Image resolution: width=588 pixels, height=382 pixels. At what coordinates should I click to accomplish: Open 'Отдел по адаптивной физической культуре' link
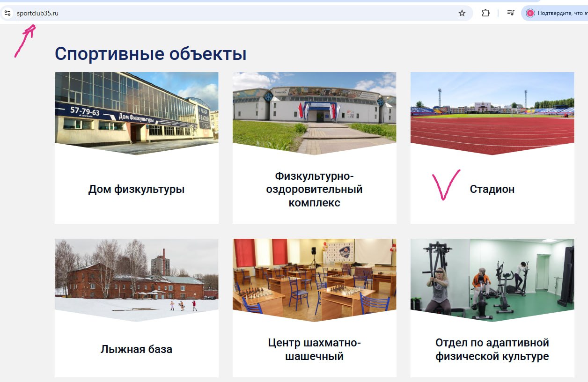[492, 349]
